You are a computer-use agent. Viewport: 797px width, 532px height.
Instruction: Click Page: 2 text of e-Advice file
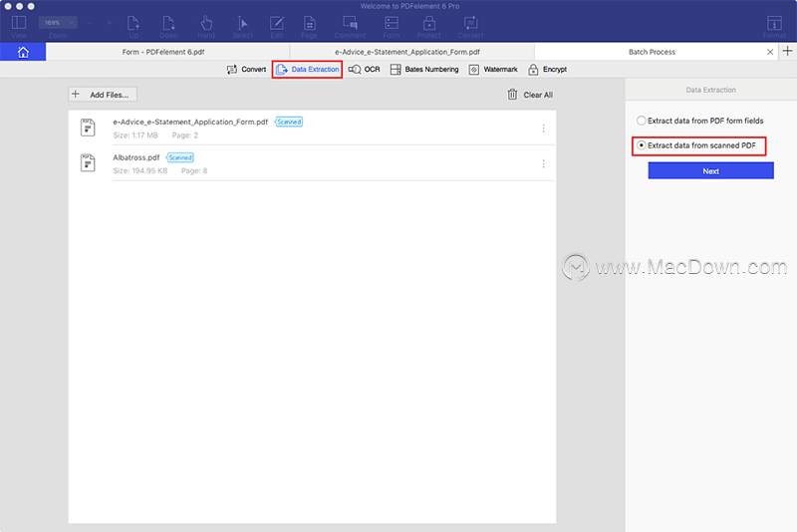click(185, 135)
